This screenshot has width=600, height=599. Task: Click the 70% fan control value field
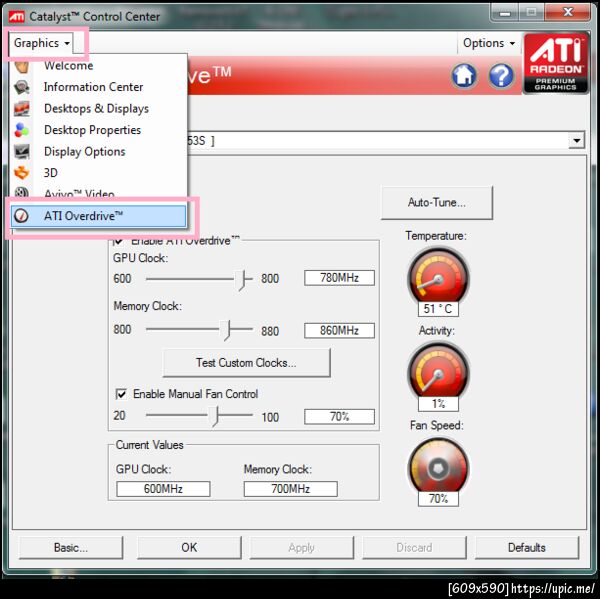tap(339, 416)
